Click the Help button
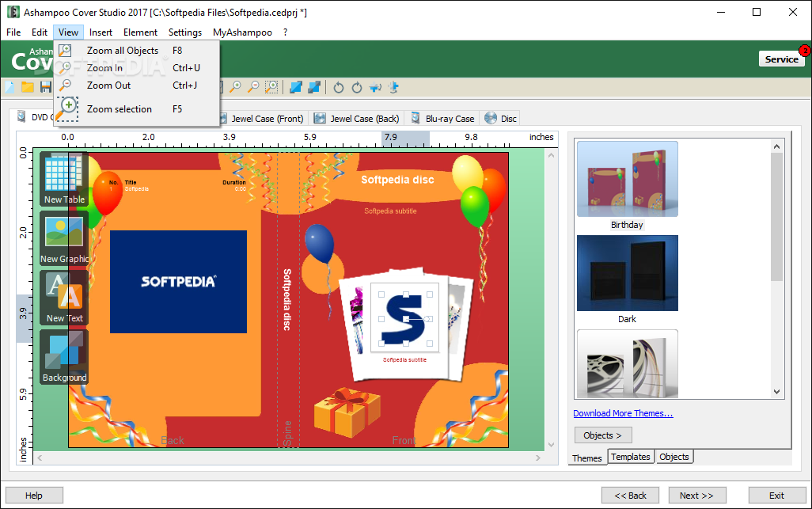This screenshot has height=509, width=812. (34, 496)
